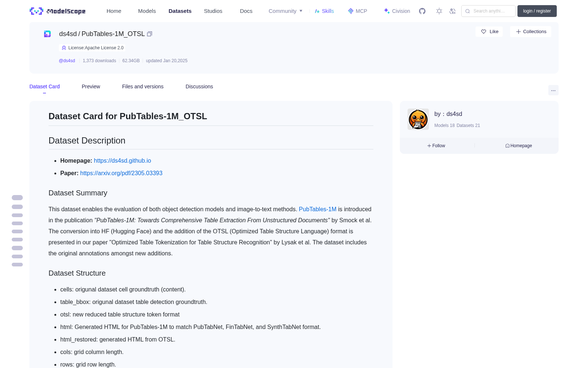Click the login / register button

pyautogui.click(x=537, y=11)
